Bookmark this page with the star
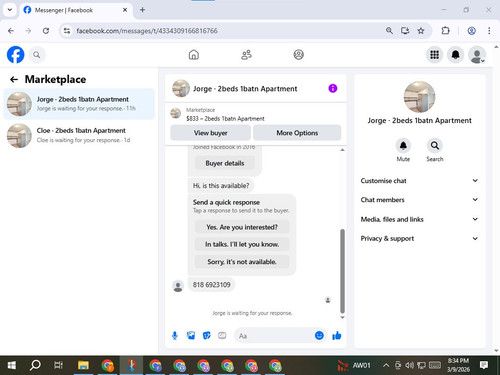The image size is (500, 375). [x=421, y=31]
